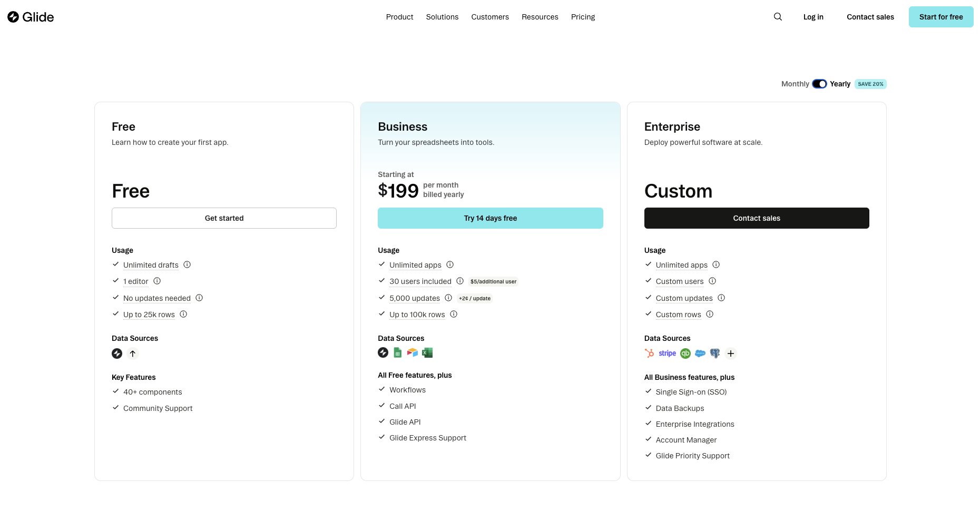
Task: Click info icon beside Up to 100k rows
Action: (454, 315)
